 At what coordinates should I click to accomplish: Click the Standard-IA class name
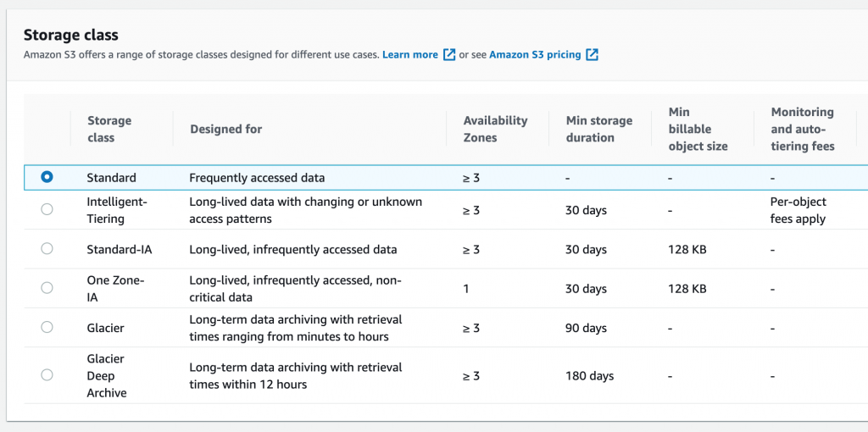(x=119, y=250)
